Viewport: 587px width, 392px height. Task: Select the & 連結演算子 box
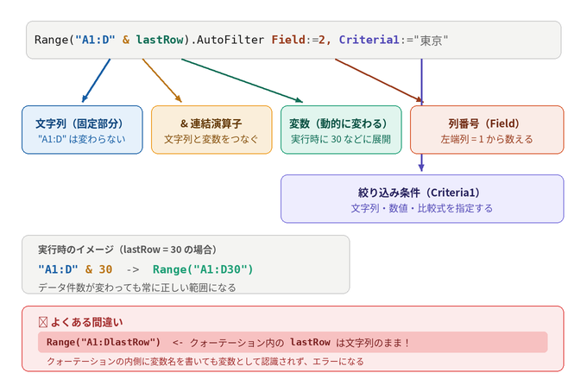point(211,130)
